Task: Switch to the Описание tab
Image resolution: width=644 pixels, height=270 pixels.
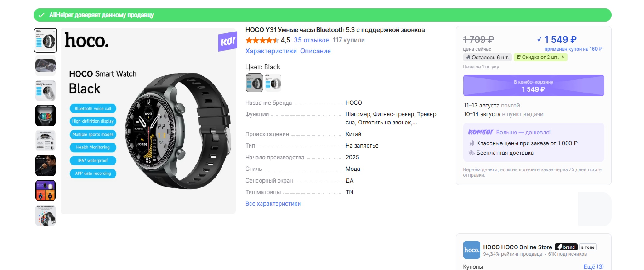Action: point(315,51)
